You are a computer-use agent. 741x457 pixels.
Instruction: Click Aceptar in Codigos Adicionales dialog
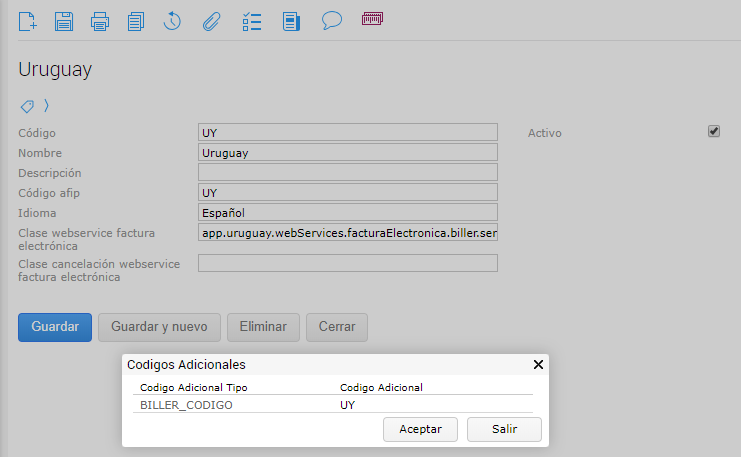pyautogui.click(x=420, y=429)
